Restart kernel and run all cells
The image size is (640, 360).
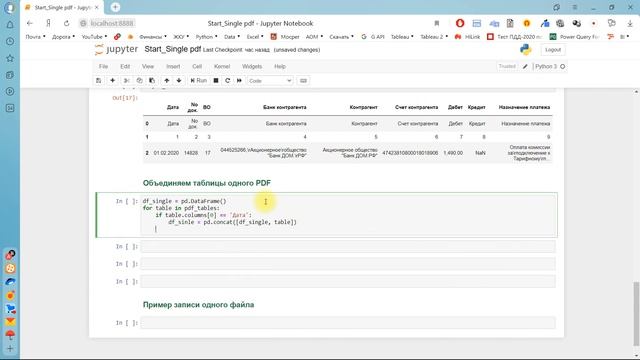coord(239,80)
